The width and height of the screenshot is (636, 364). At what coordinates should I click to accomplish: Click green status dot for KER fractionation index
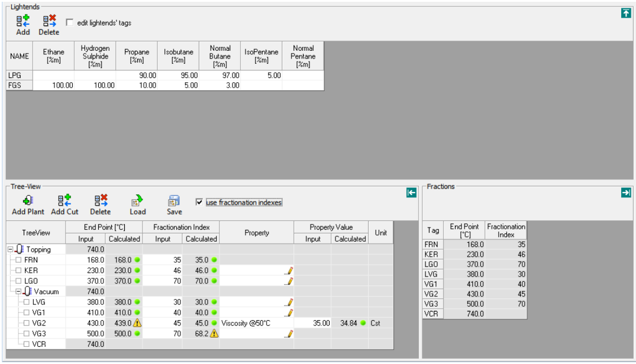(214, 271)
